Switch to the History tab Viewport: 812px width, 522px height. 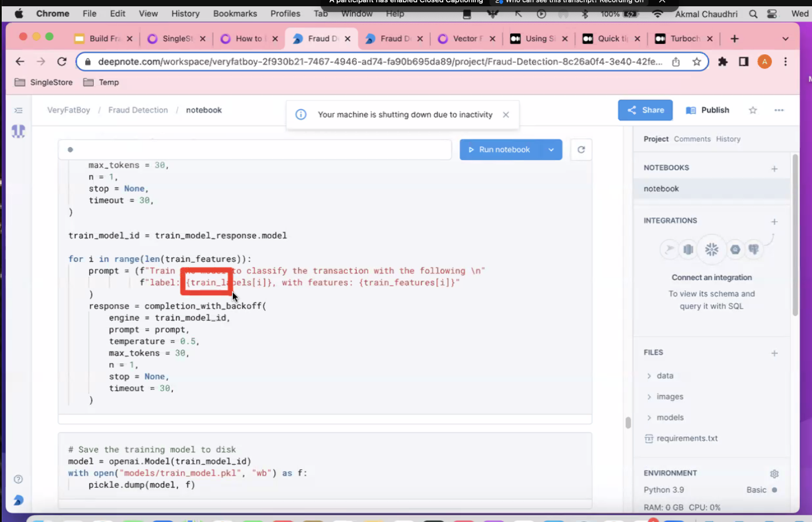[x=728, y=139]
